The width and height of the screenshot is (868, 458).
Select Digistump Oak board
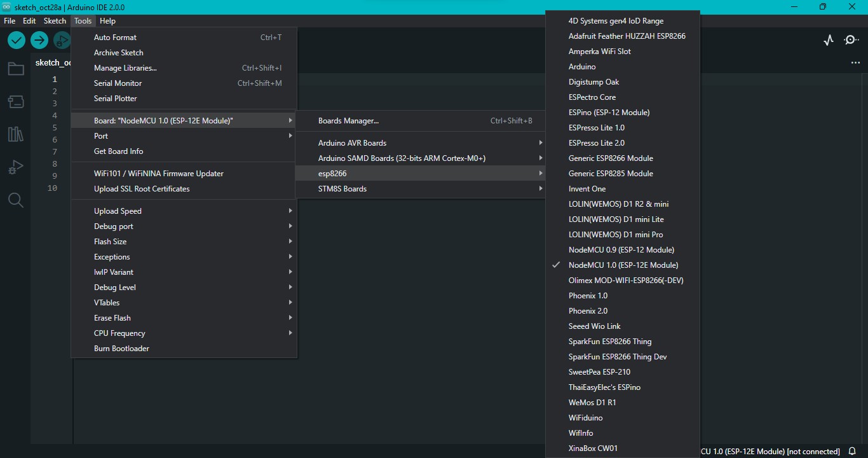pyautogui.click(x=623, y=82)
